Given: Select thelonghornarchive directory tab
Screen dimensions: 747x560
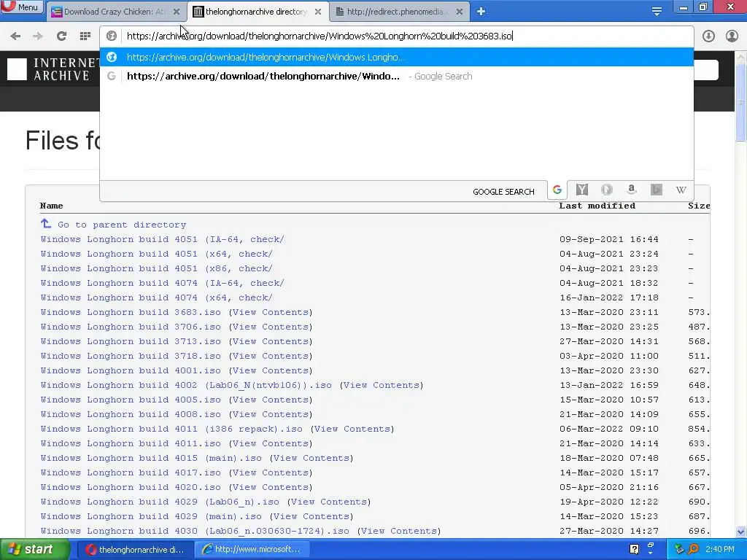Looking at the screenshot, I should (256, 12).
